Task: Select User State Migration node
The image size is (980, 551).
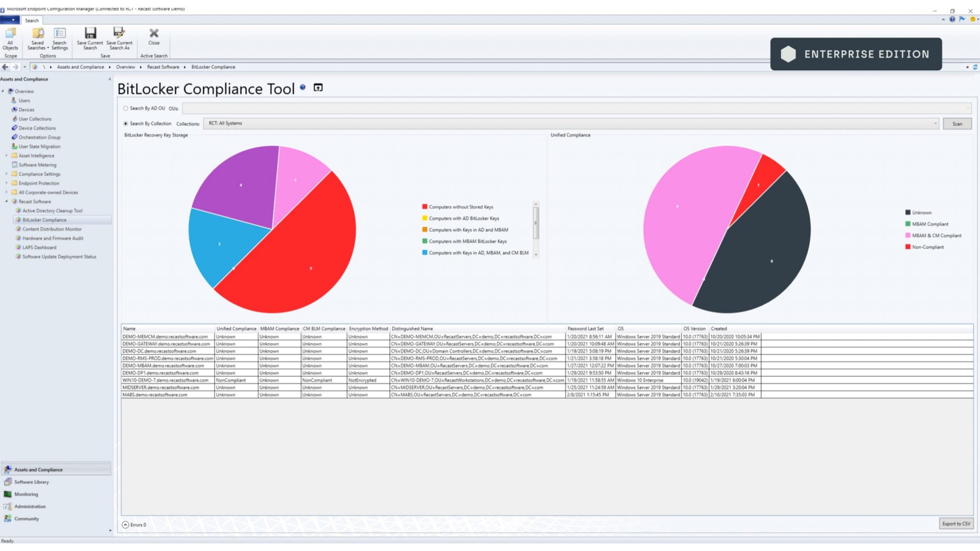Action: tap(39, 146)
